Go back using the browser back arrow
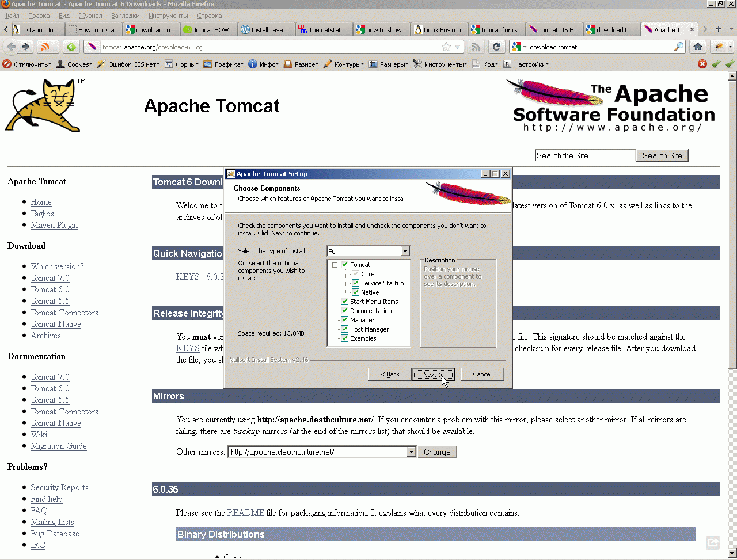The width and height of the screenshot is (737, 560). (12, 47)
